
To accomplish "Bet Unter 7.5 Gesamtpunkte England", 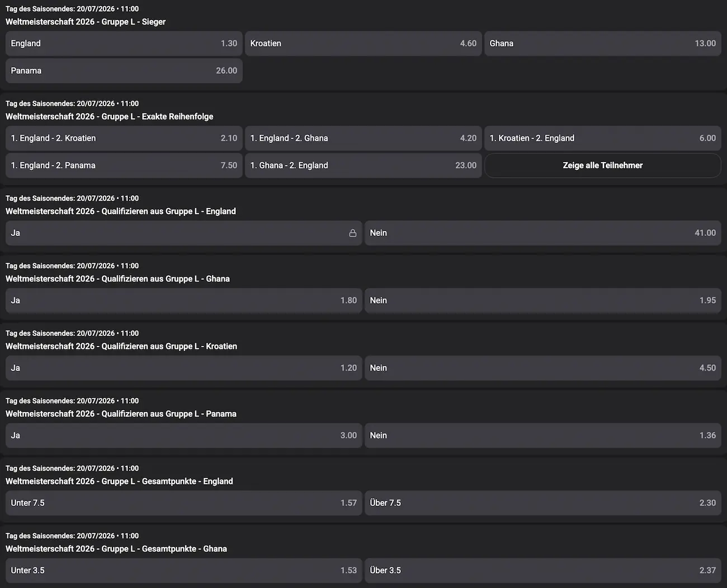I will 184,503.
